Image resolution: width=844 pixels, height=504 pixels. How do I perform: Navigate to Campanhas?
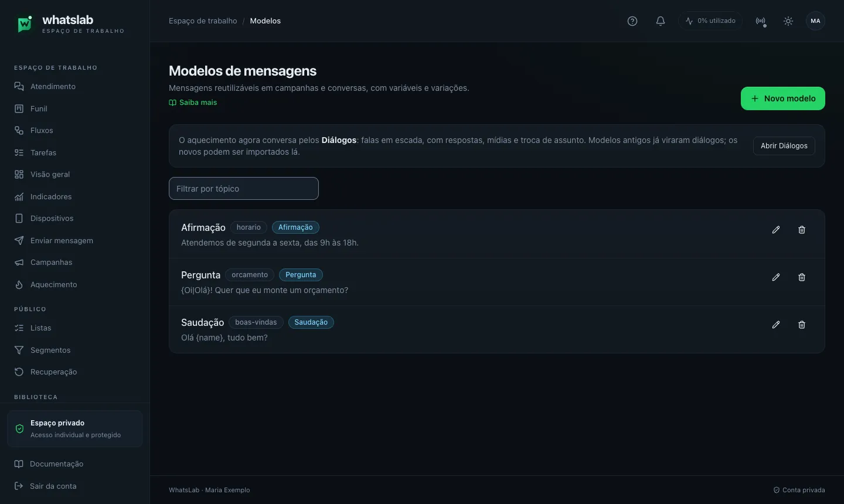75,263
